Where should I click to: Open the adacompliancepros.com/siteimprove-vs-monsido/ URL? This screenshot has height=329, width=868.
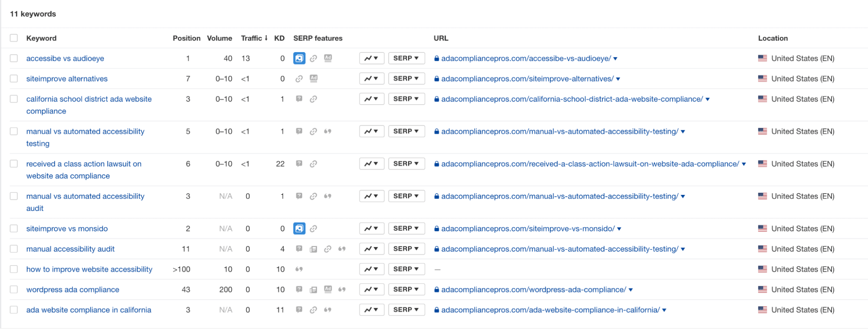pyautogui.click(x=528, y=228)
